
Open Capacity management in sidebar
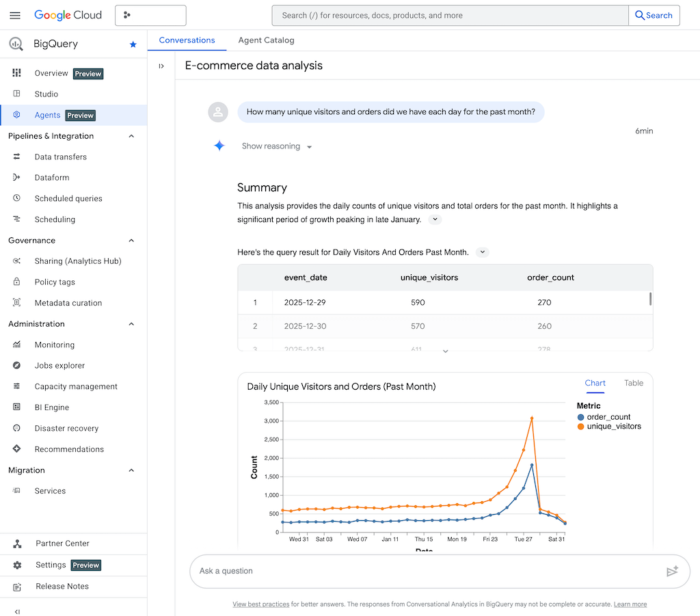pyautogui.click(x=76, y=386)
